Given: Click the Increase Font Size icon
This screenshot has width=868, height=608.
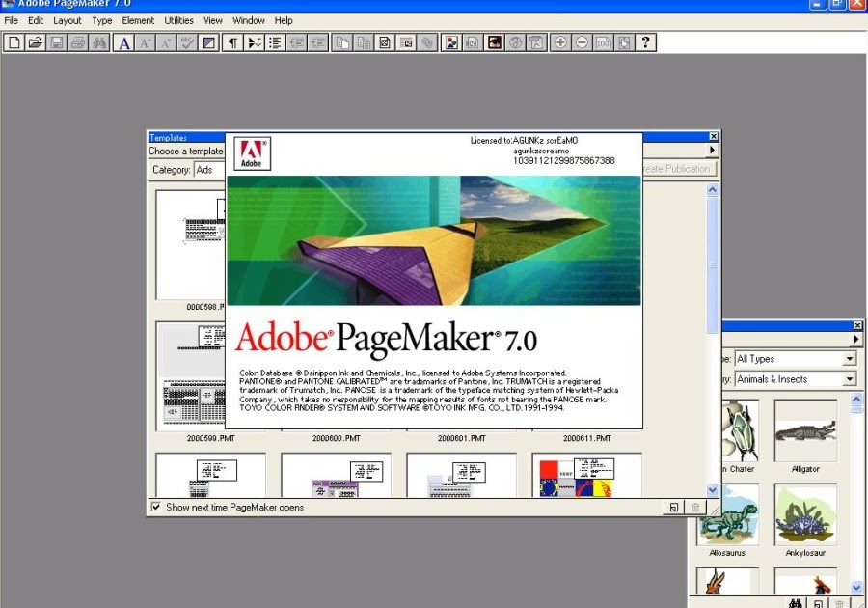Looking at the screenshot, I should [145, 42].
